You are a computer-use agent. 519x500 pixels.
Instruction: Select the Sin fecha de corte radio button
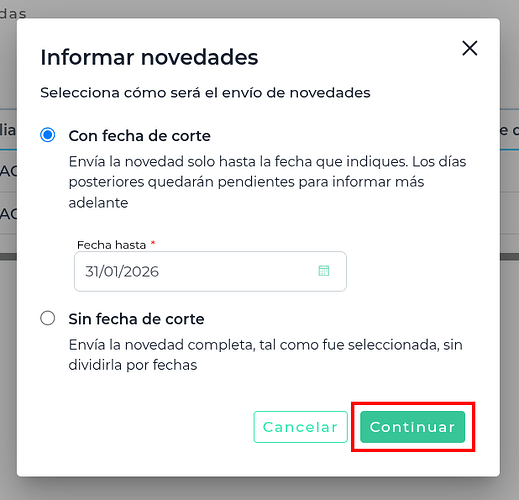tap(48, 318)
